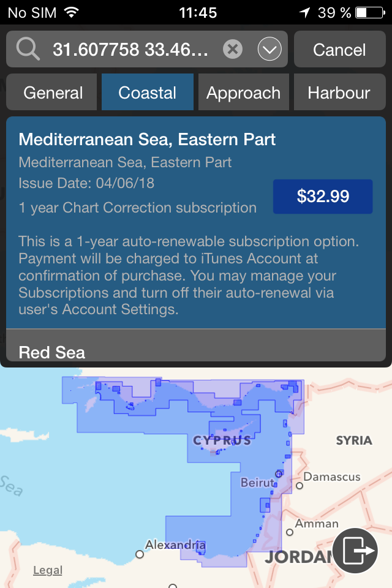Tap the exit arrow icon on map
Image resolution: width=392 pixels, height=588 pixels.
coord(355,551)
